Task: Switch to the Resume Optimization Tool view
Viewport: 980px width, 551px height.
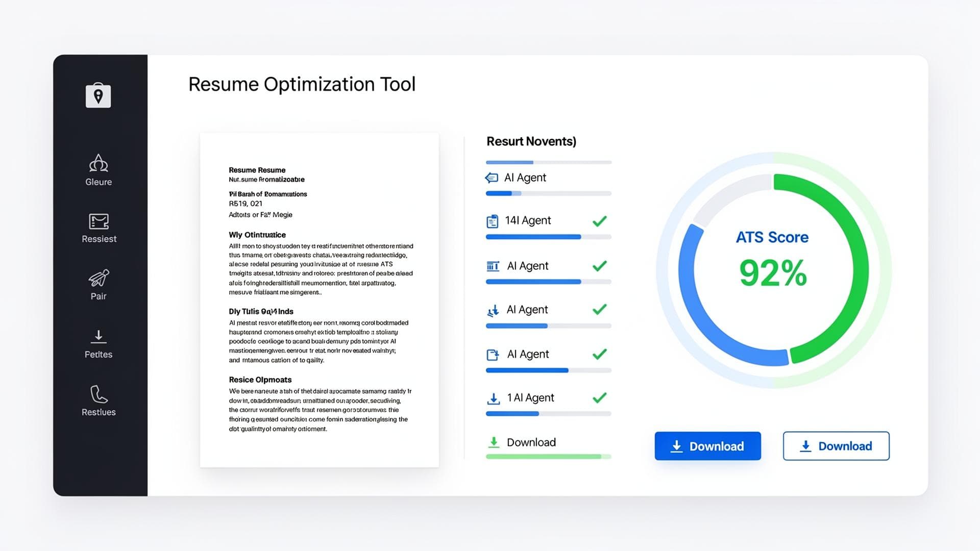Action: pos(302,84)
